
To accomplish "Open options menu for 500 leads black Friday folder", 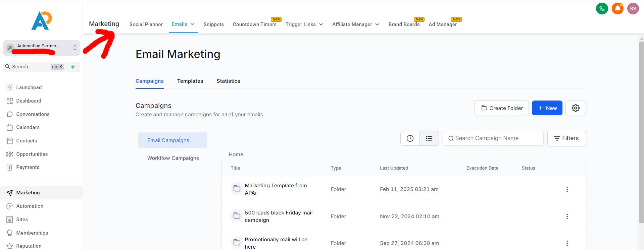I will (x=567, y=216).
